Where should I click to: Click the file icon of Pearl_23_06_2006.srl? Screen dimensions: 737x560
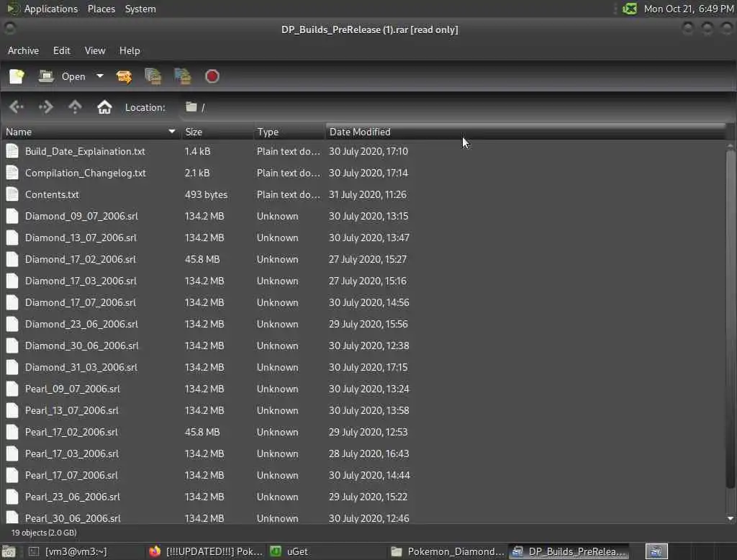(x=12, y=497)
